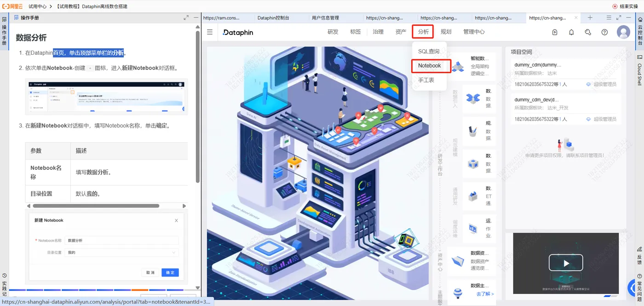Image resolution: width=644 pixels, height=306 pixels.
Task: Open the 研发 top menu
Action: click(333, 32)
